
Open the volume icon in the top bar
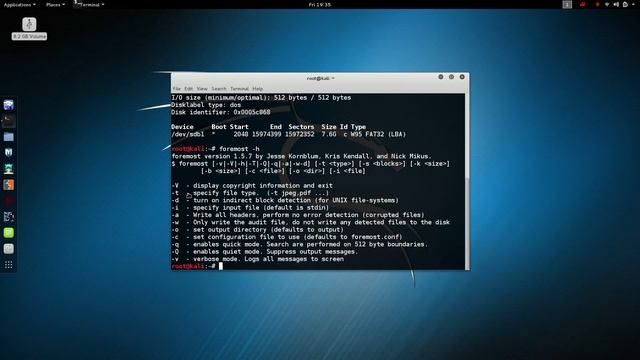click(616, 4)
